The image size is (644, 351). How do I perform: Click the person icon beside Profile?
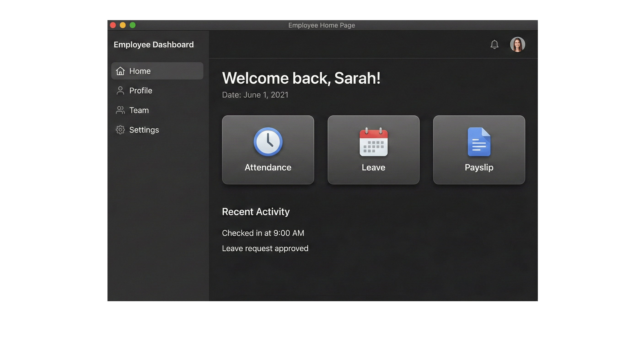(x=120, y=90)
